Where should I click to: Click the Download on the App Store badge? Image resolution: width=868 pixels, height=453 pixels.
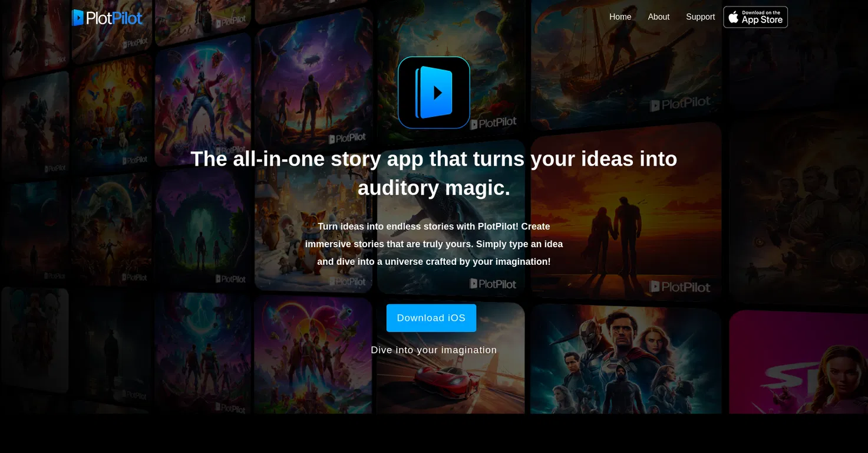pos(755,17)
